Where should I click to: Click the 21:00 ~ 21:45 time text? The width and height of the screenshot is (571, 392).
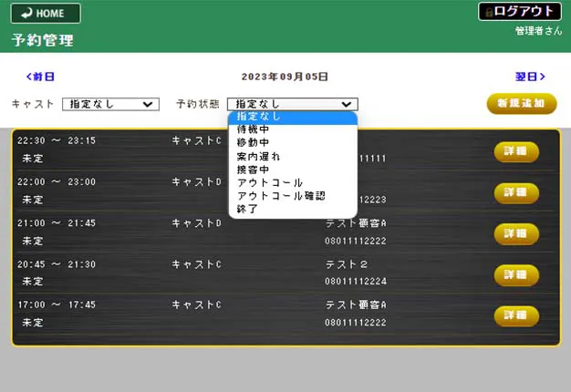pyautogui.click(x=57, y=222)
